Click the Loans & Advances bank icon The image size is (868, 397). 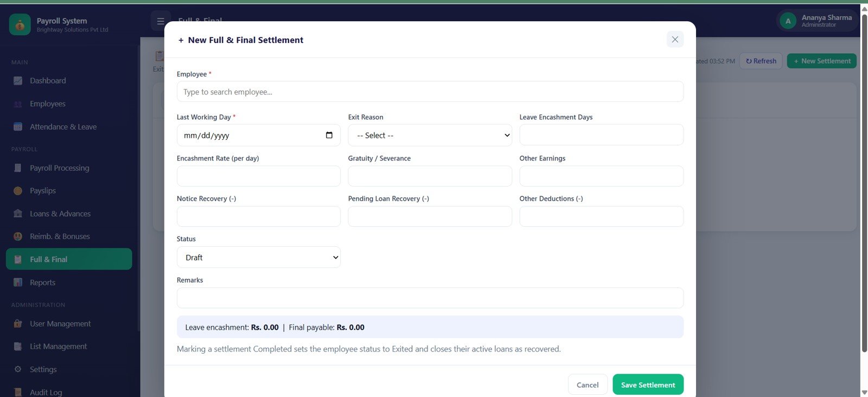(x=18, y=214)
